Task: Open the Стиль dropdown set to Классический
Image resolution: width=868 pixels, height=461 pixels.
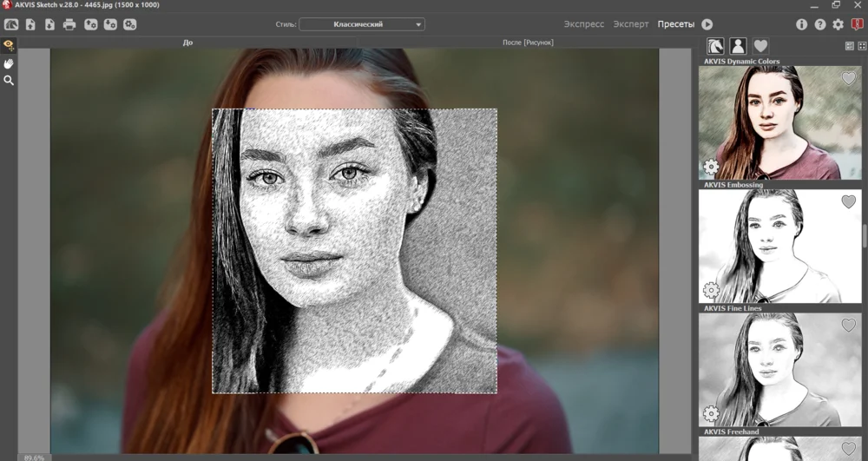Action: [x=361, y=24]
